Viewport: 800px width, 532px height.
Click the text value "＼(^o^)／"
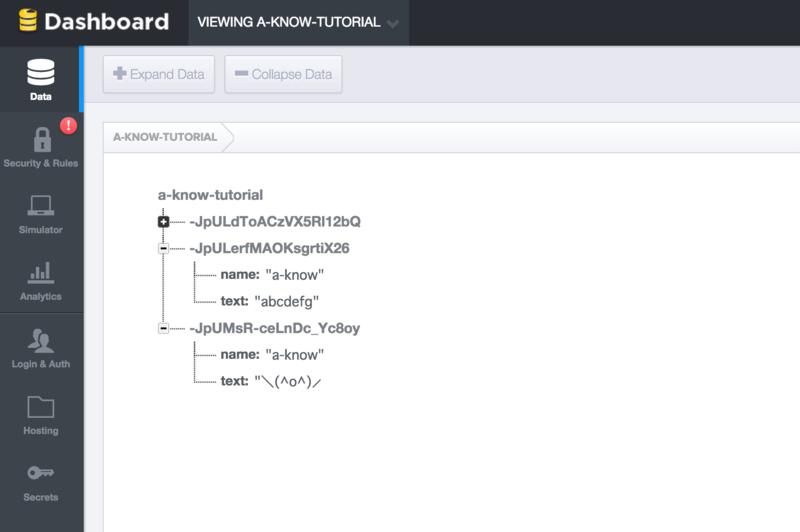[288, 382]
